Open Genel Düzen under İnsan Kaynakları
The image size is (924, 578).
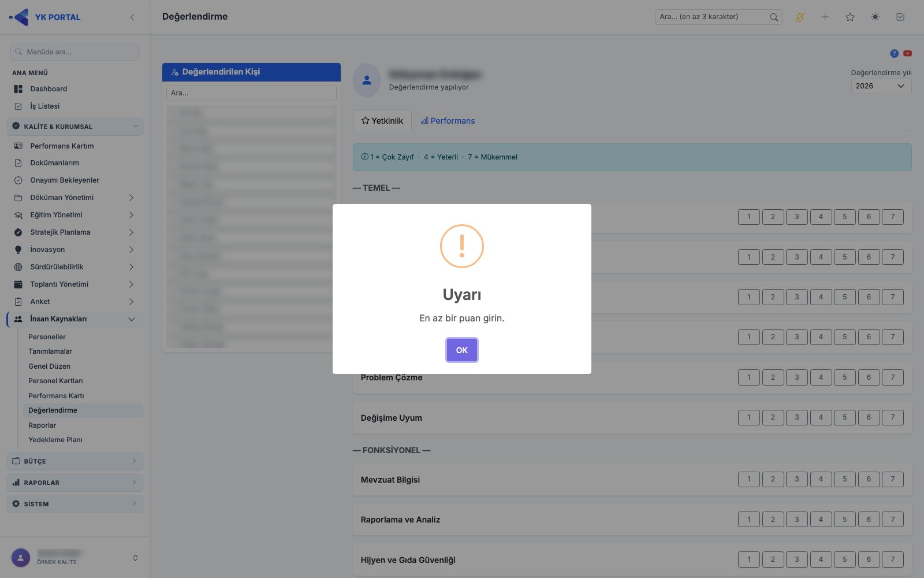coord(49,366)
